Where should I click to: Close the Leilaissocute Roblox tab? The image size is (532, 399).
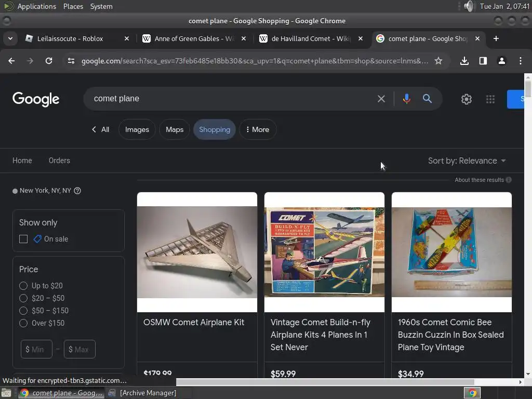pyautogui.click(x=127, y=38)
